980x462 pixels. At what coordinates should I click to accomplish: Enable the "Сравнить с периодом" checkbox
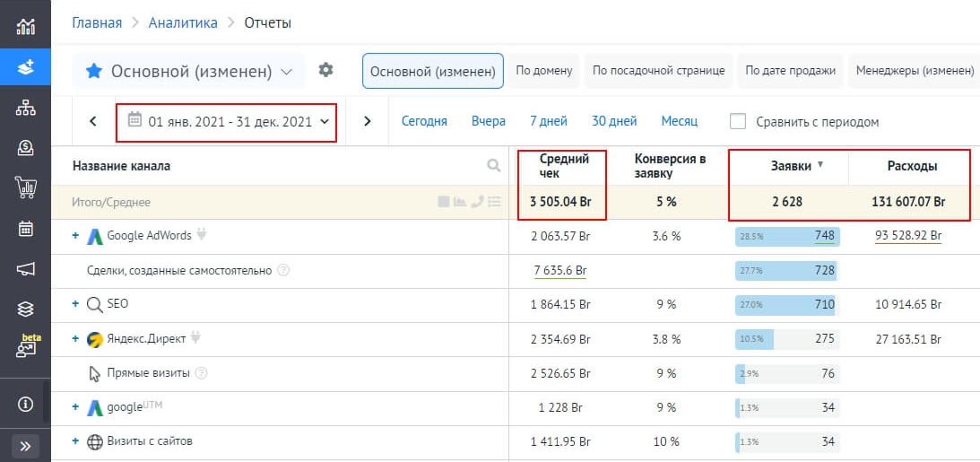[738, 121]
